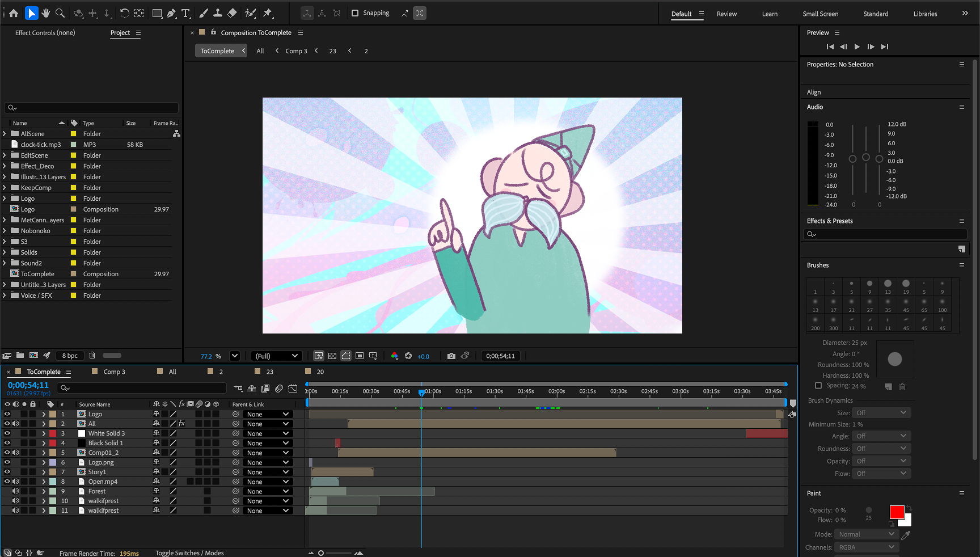Switch to the Review workspace
980x557 pixels.
point(726,14)
